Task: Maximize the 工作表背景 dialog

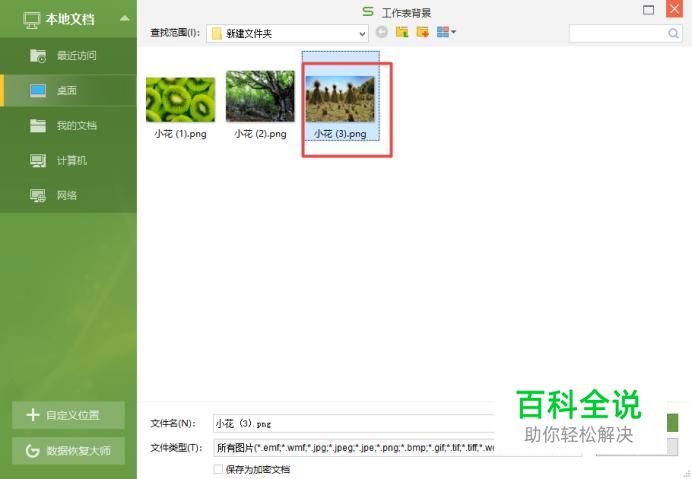Action: (x=648, y=10)
